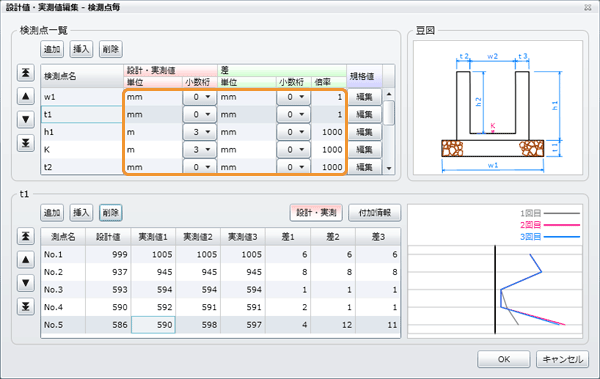Click 挿入 in 検測点一覧 section
Viewport: 600px width, 379px height.
[x=81, y=49]
